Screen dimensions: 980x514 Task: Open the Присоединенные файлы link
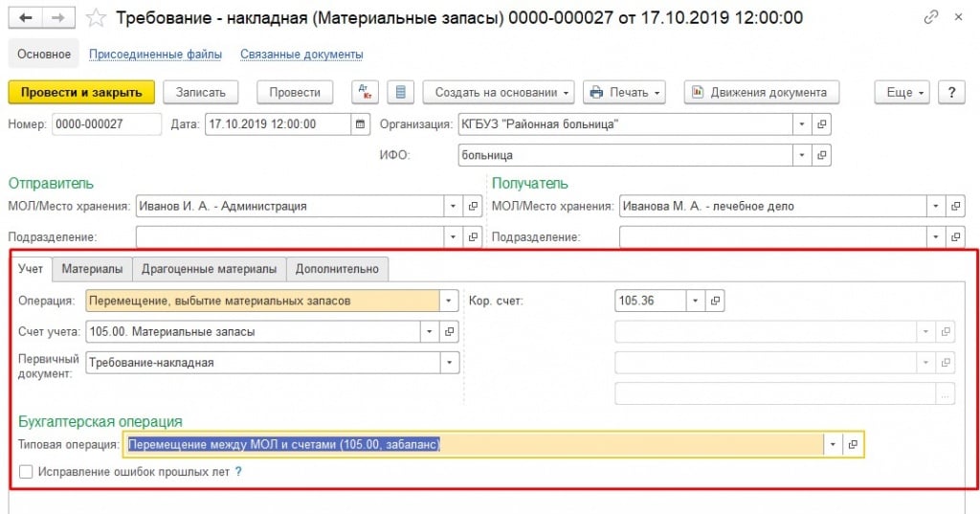coord(155,55)
